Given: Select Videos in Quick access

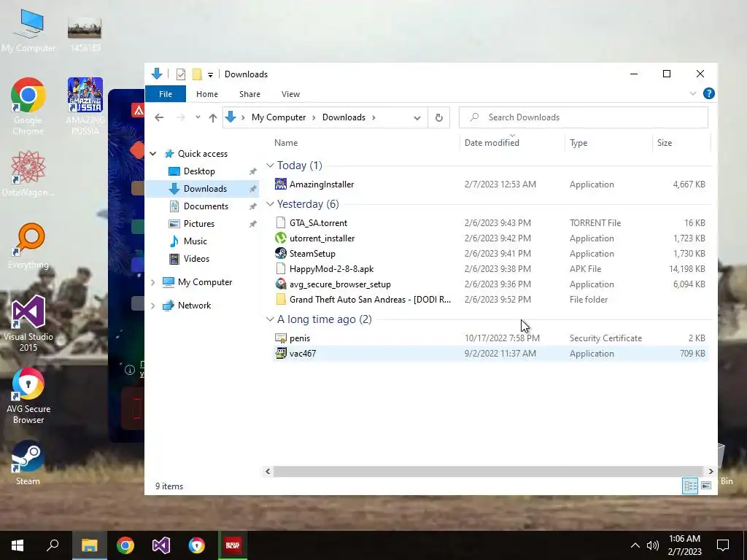Looking at the screenshot, I should click(x=196, y=259).
